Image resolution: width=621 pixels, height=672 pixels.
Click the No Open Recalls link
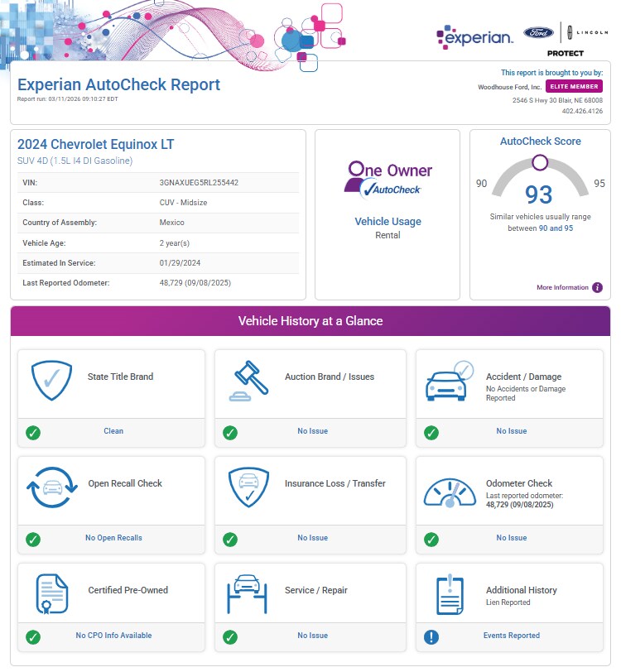[x=113, y=538]
